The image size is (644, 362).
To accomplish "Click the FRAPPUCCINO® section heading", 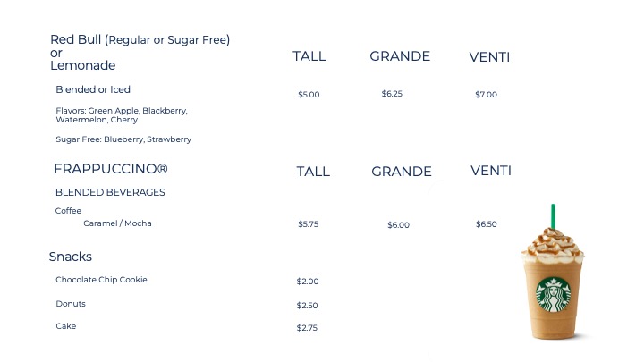I will click(111, 169).
